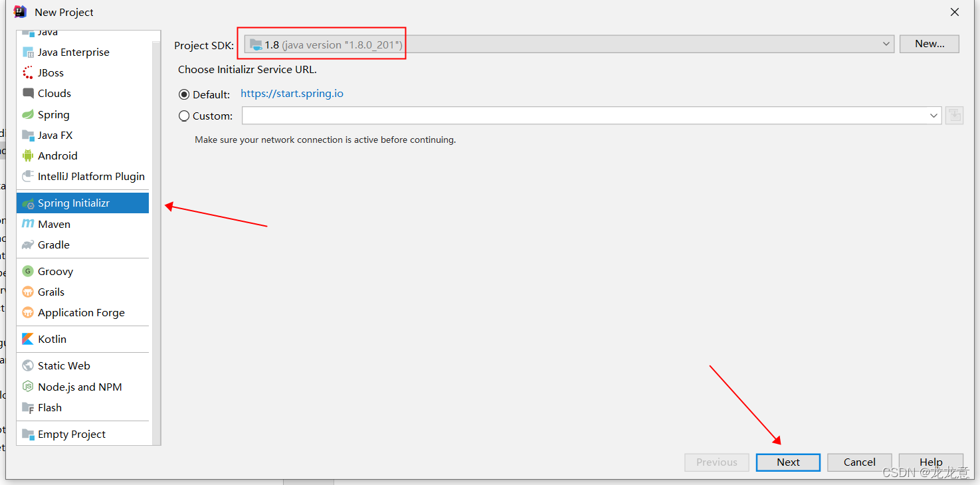Image resolution: width=980 pixels, height=485 pixels.
Task: Click the project type list scrollbar
Action: click(156, 242)
